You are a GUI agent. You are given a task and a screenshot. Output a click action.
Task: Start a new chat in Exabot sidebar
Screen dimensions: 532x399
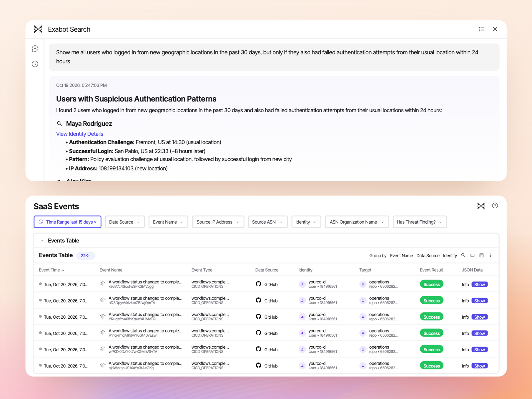(35, 48)
